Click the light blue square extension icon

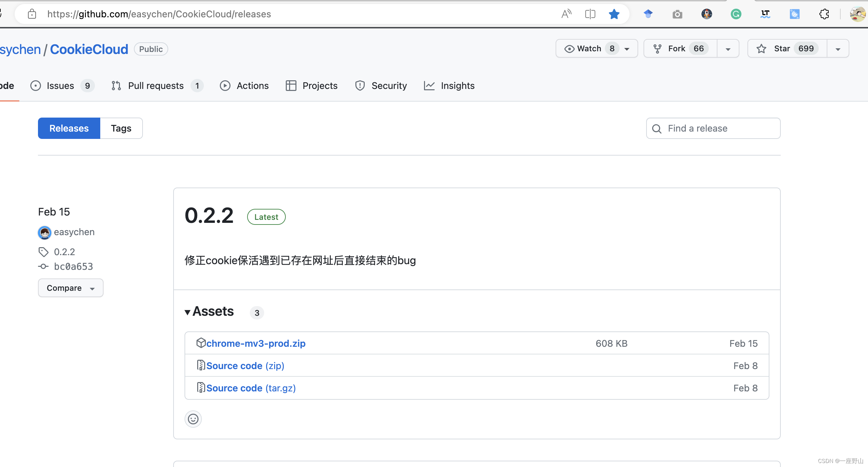794,14
